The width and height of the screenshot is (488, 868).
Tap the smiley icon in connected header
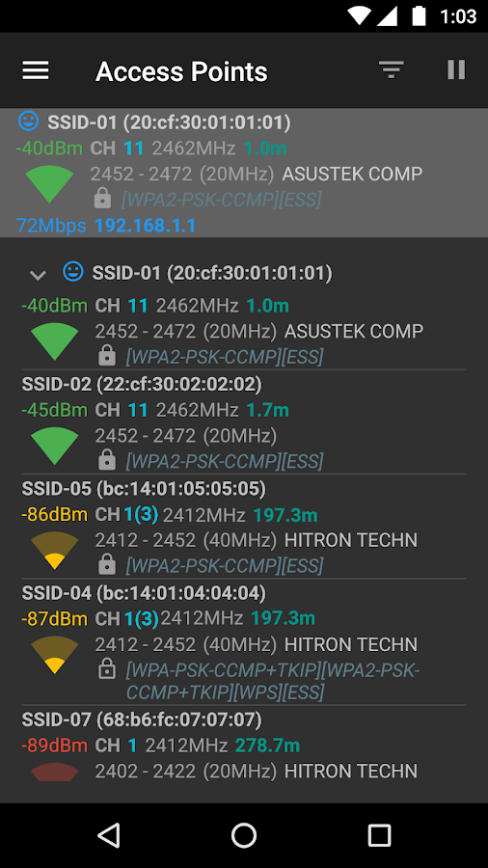point(28,121)
